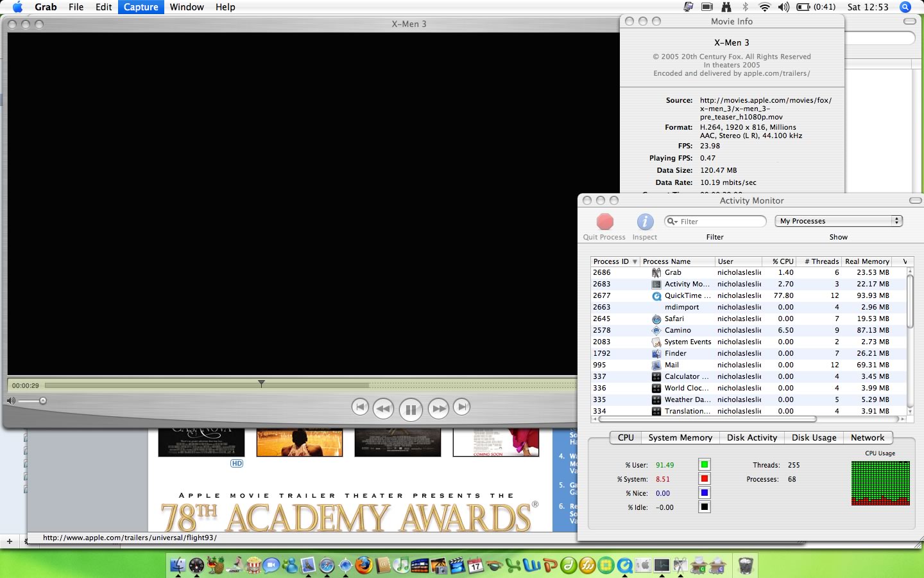
Task: Open QuickTime Player from the Dock
Action: 624,566
